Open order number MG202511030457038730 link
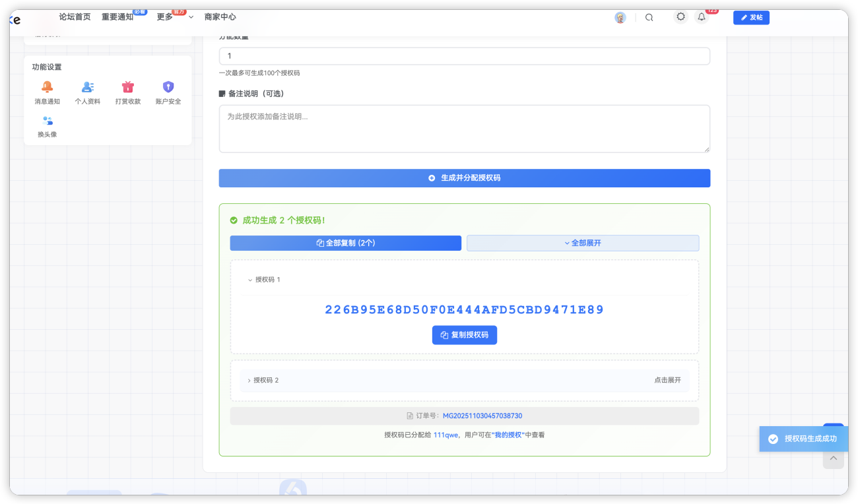858x504 pixels. tap(482, 416)
